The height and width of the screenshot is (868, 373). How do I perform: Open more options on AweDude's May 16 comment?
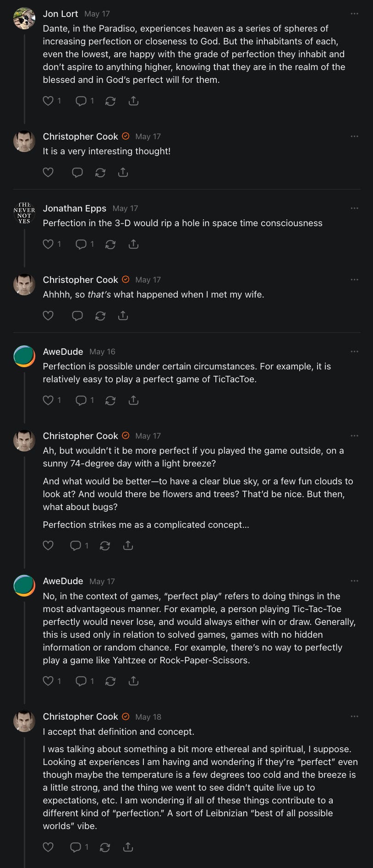coord(354,352)
